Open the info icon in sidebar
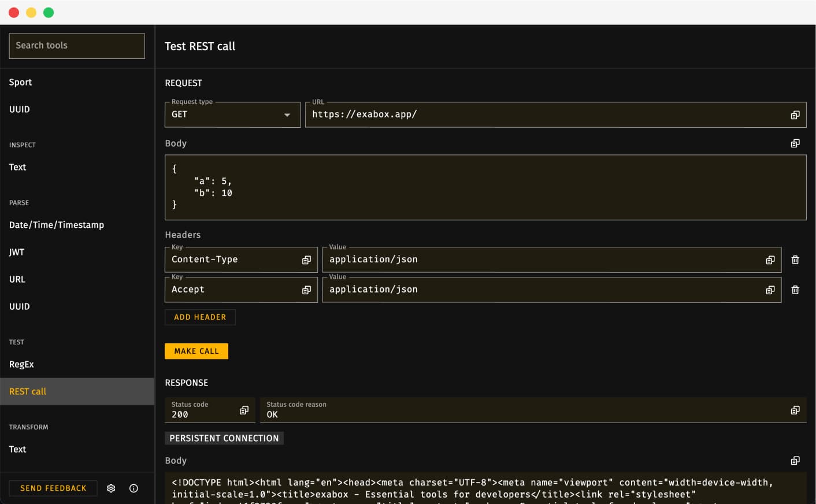 click(133, 488)
